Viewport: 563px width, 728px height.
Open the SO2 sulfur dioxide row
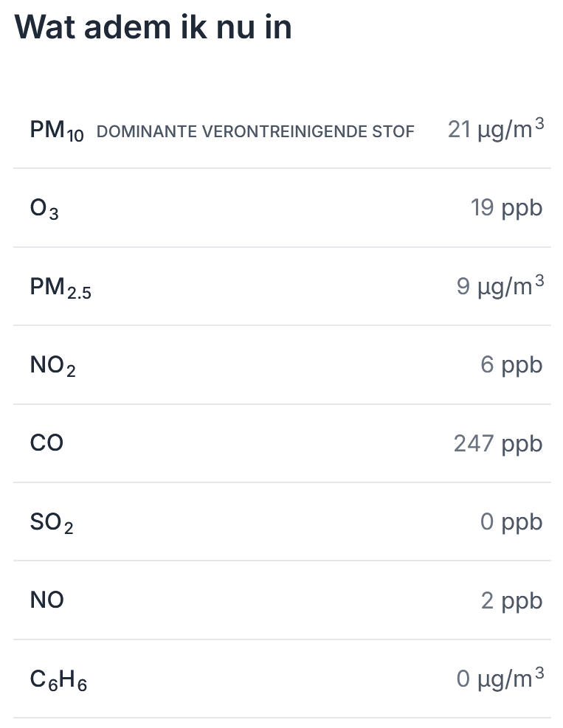coord(282,522)
